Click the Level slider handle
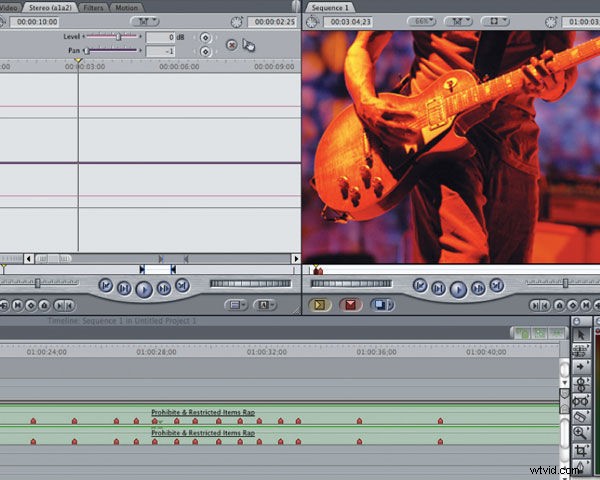Screen dimensions: 600x480 [119, 37]
